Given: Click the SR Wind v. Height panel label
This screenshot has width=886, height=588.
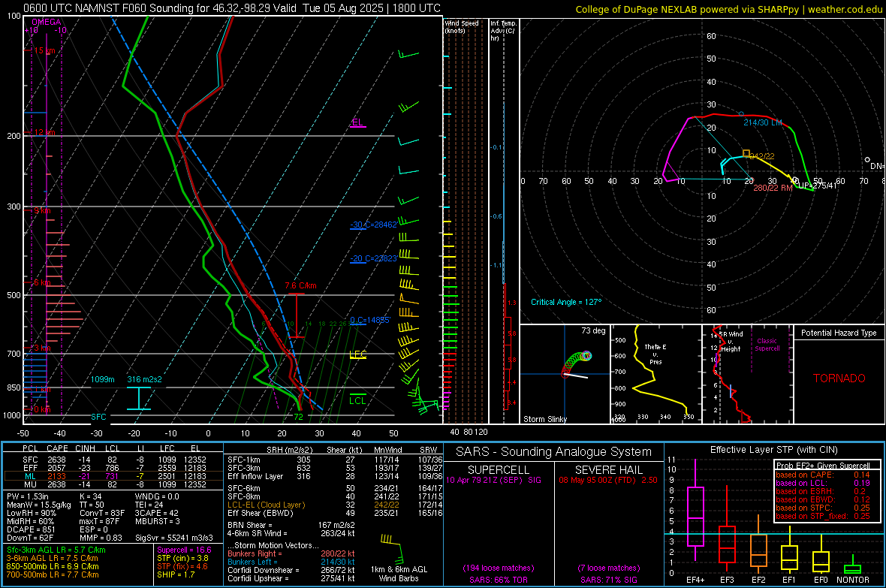Looking at the screenshot, I should tap(731, 342).
